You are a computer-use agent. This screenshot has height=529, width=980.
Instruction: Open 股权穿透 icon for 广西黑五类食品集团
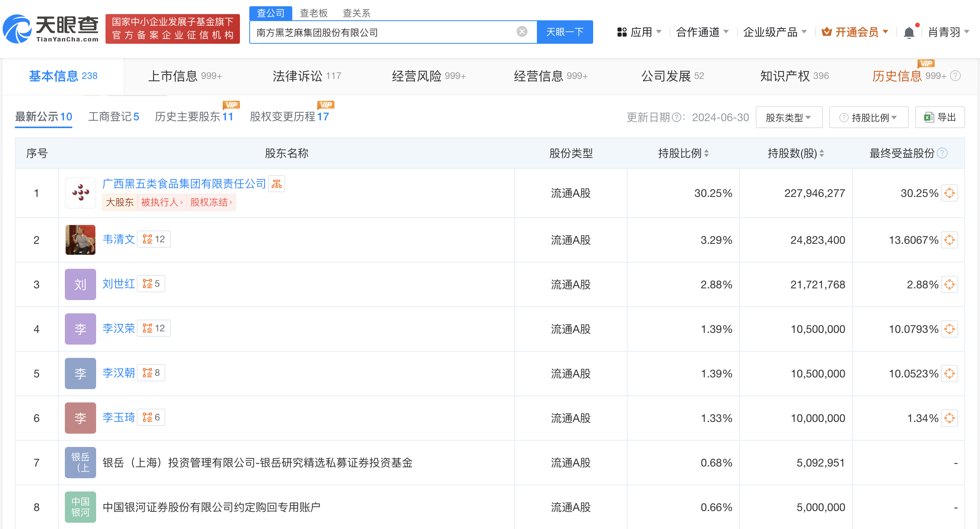pyautogui.click(x=950, y=193)
